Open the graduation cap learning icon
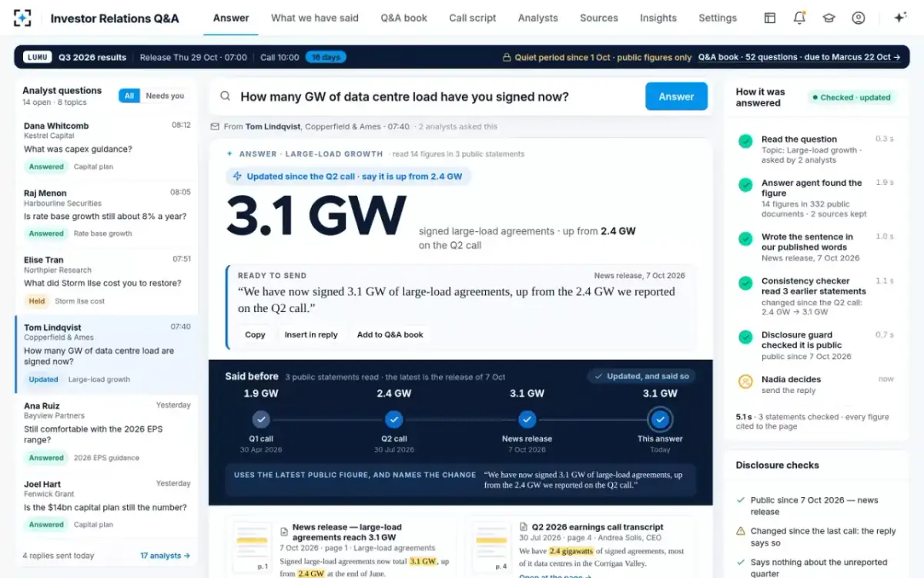The height and width of the screenshot is (578, 924). (829, 18)
